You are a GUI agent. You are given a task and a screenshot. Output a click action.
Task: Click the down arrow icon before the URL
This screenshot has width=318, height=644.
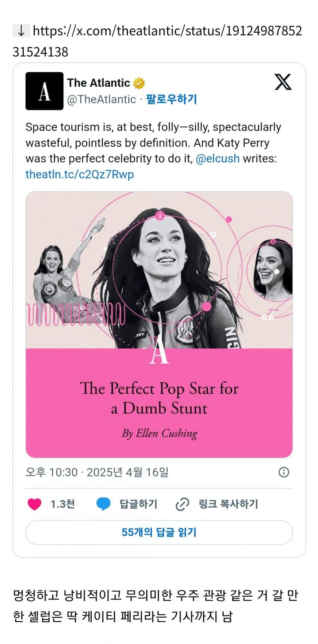(21, 31)
